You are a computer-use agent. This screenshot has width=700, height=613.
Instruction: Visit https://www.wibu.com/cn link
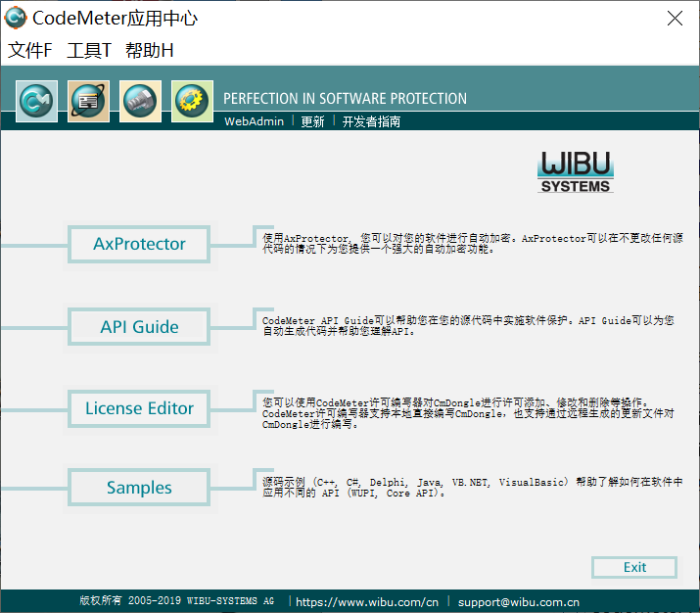pos(367,602)
